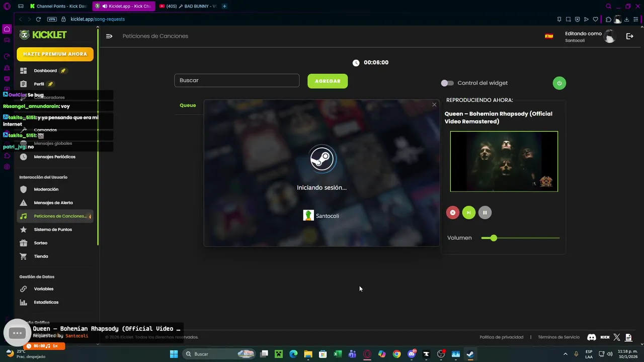Image resolution: width=644 pixels, height=362 pixels.
Task: Click the Santocoli profile avatar
Action: (609, 36)
